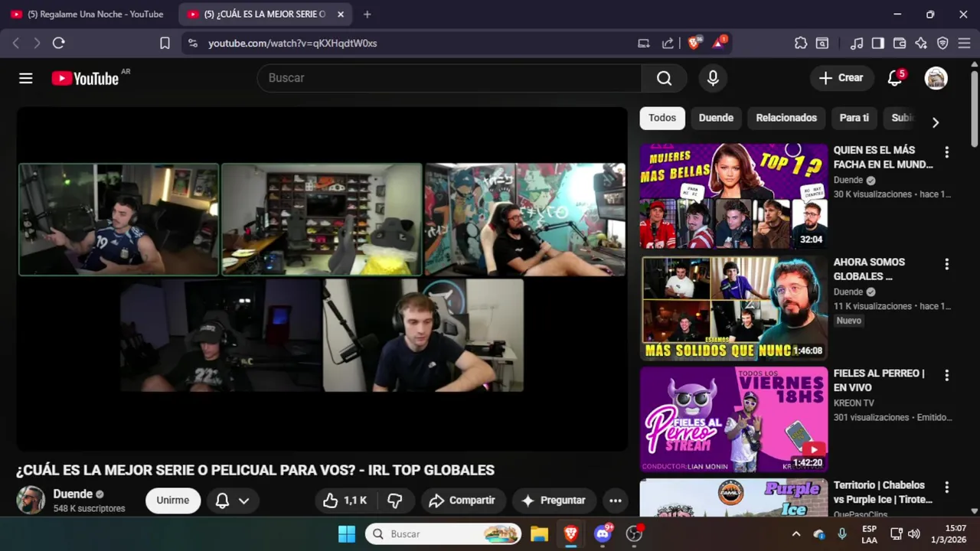This screenshot has height=551, width=980.
Task: Open the Brave main menu
Action: pos(964,44)
